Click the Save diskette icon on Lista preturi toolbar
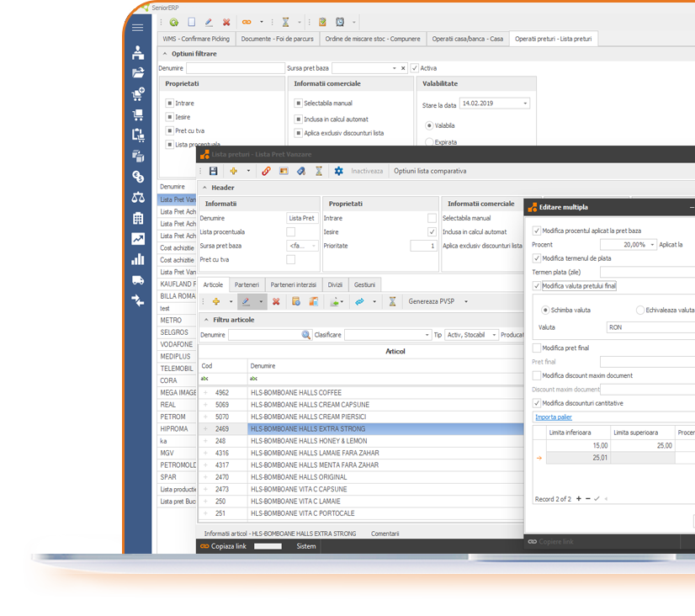Screen dimensions: 695x616 pos(213,171)
